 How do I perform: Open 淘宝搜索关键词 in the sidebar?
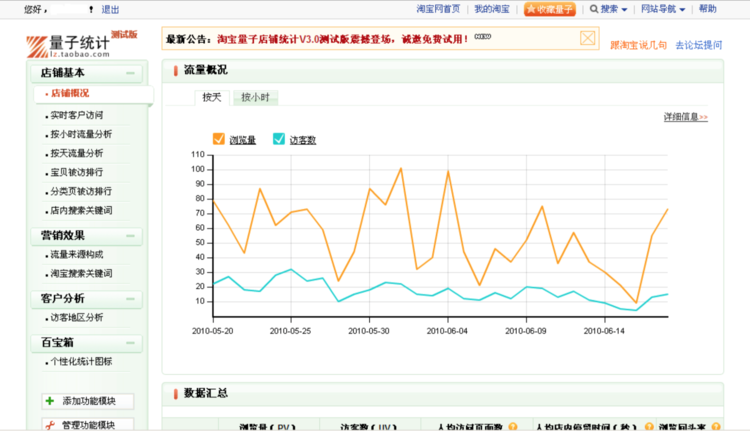(x=81, y=274)
